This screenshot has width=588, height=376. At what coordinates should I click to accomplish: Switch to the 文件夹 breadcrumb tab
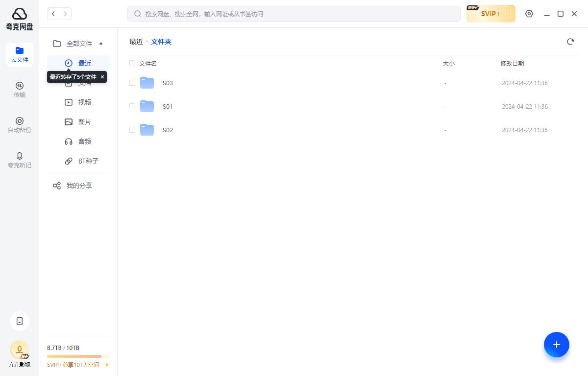pos(161,42)
